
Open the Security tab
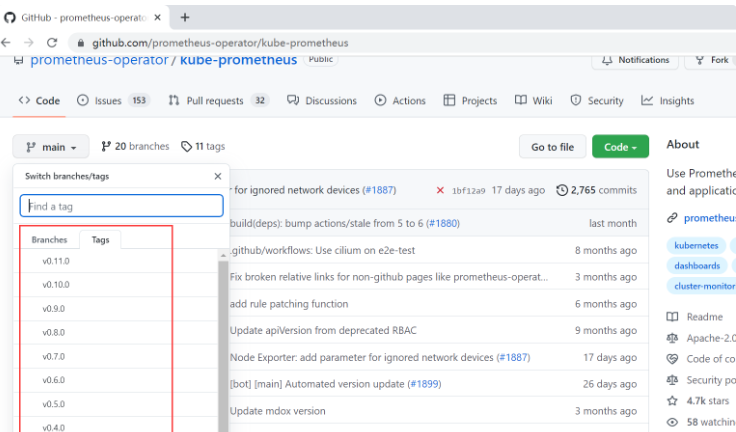tap(597, 100)
